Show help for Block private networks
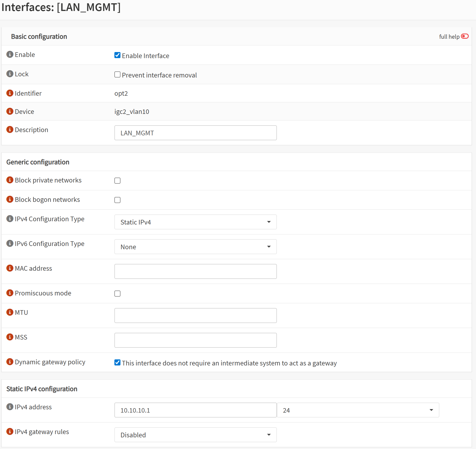 pyautogui.click(x=10, y=180)
